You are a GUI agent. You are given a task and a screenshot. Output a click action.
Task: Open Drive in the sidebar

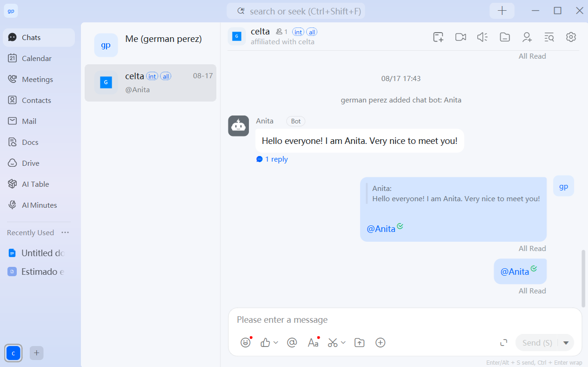[x=39, y=163]
